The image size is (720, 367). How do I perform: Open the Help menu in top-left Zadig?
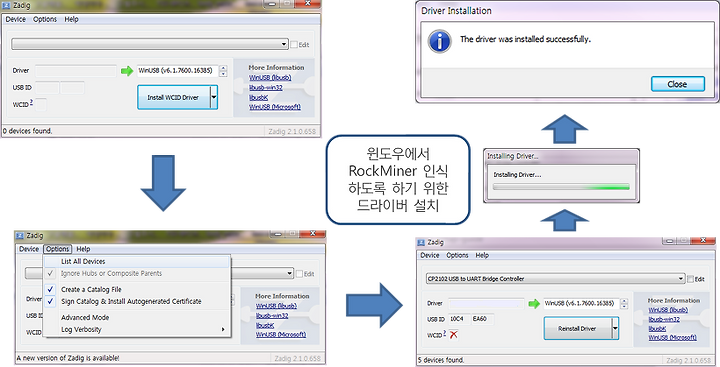click(71, 19)
